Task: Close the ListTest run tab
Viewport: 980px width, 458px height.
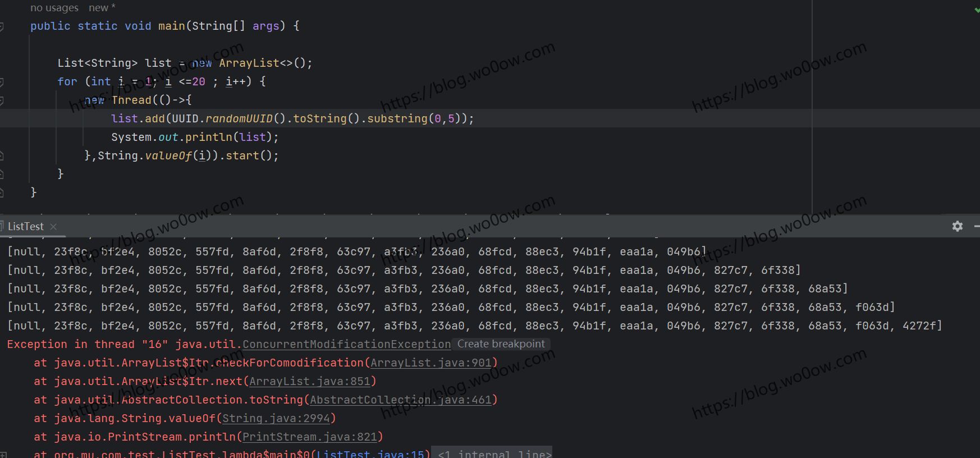Action: pos(53,227)
